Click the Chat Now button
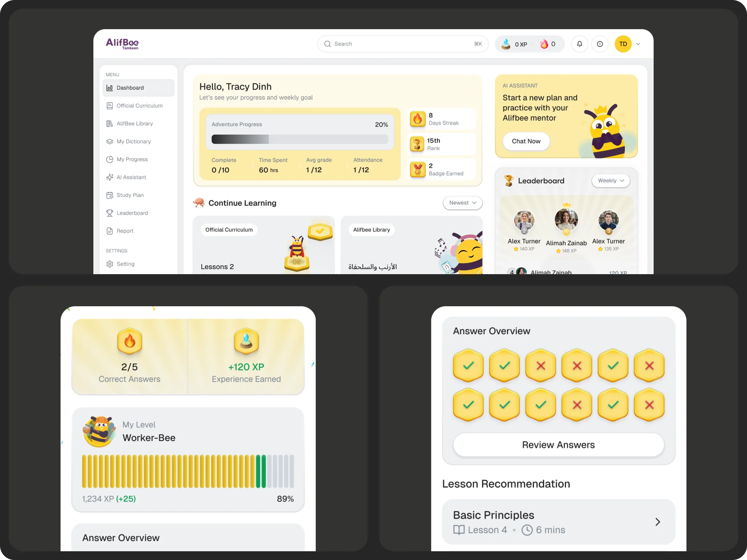Viewport: 747px width, 560px height. point(526,141)
